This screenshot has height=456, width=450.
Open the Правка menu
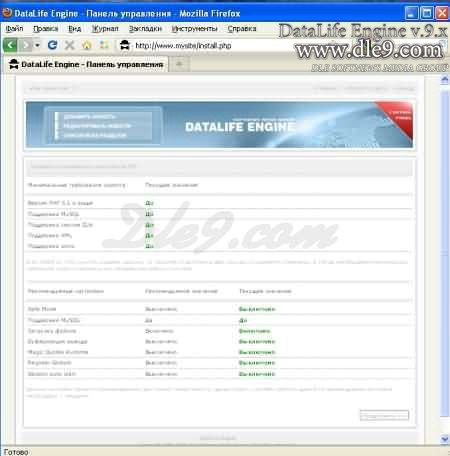pos(45,29)
